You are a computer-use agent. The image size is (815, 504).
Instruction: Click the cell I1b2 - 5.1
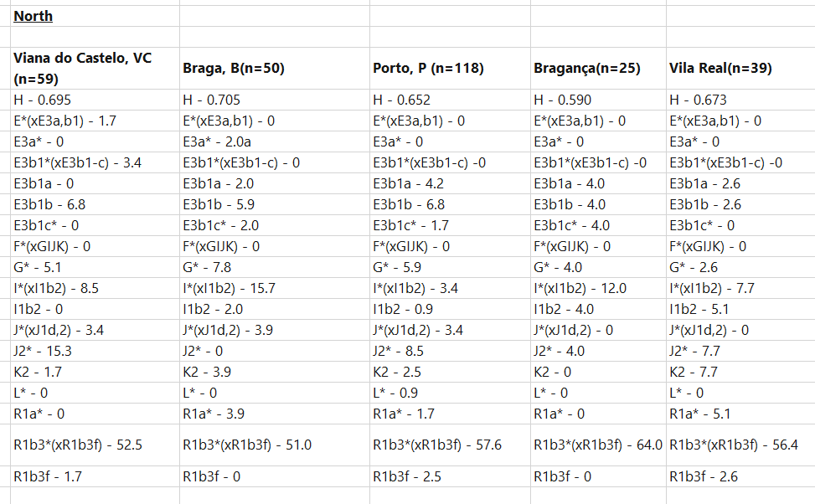[740, 309]
